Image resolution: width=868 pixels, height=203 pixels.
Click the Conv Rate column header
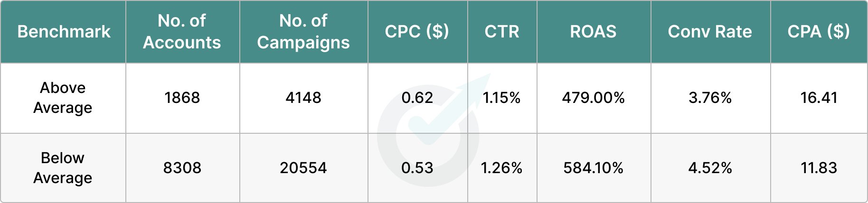710,32
